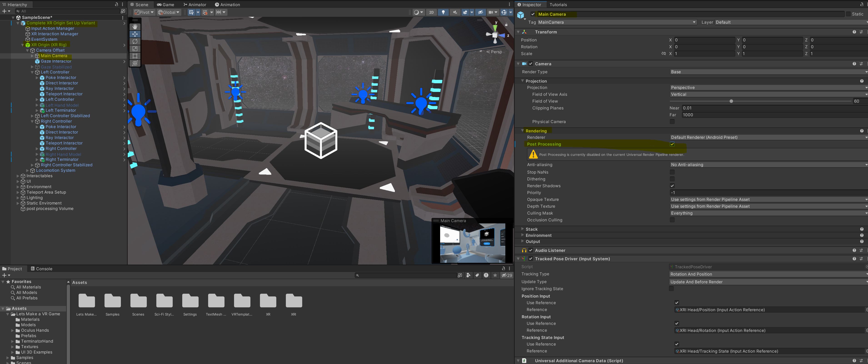This screenshot has width=868, height=364.
Task: Toggle scene visibility hidden-eye button
Action: [x=481, y=12]
